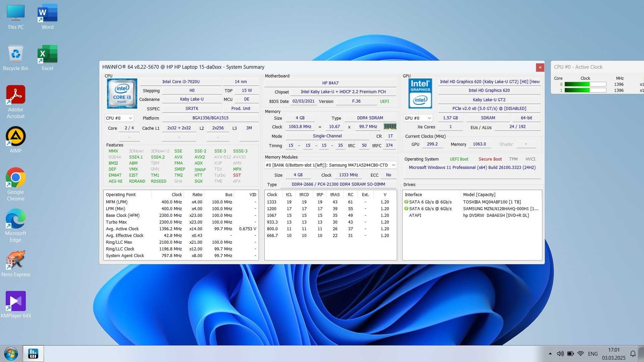This screenshot has height=362, width=644.
Task: Click the Intel Graphics GPU logo
Action: pyautogui.click(x=420, y=94)
